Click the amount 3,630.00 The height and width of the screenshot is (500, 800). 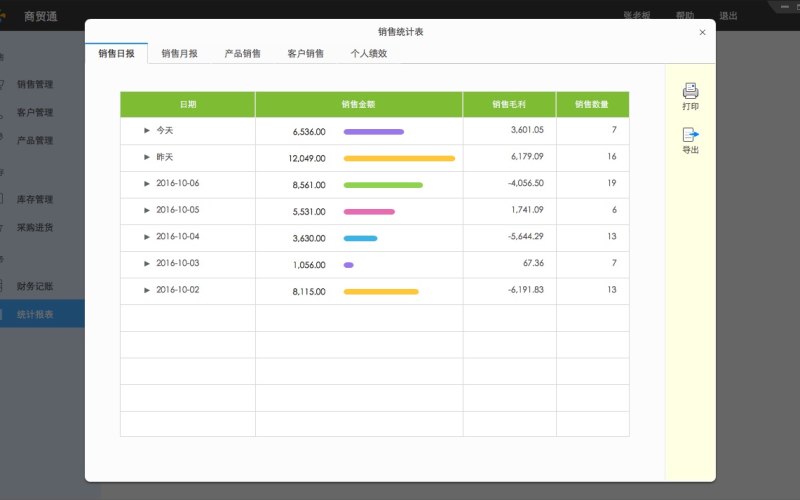[x=309, y=238]
